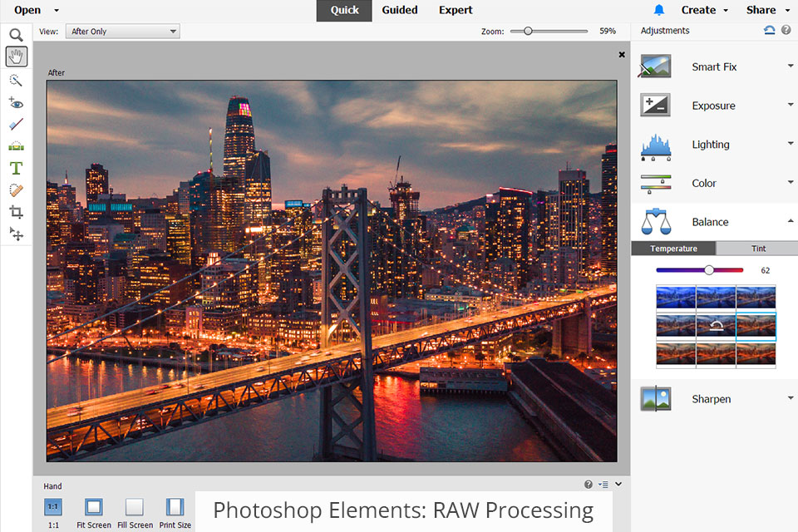Select the Red Eye Removal tool
This screenshot has width=798, height=532.
pos(17,103)
